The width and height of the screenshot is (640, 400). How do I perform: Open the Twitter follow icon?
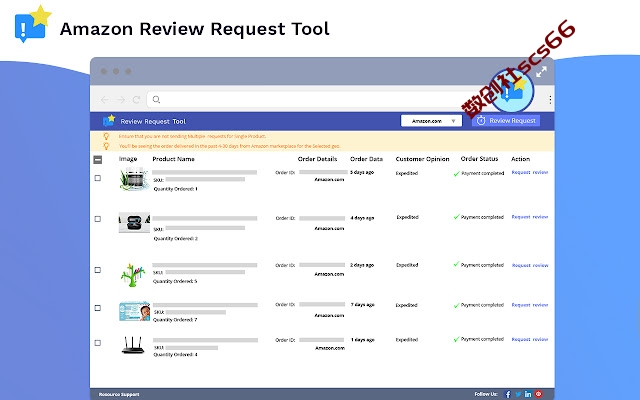point(518,394)
